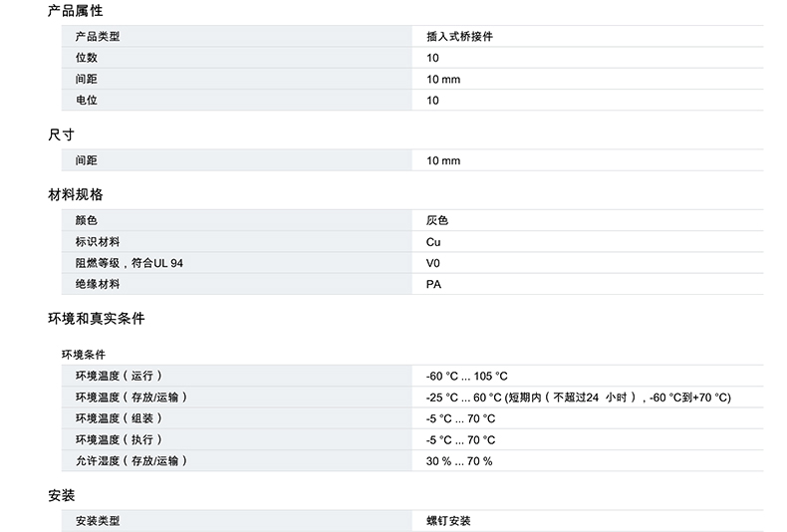Select the 颜色 row label
Image resolution: width=787 pixels, height=532 pixels.
click(87, 220)
